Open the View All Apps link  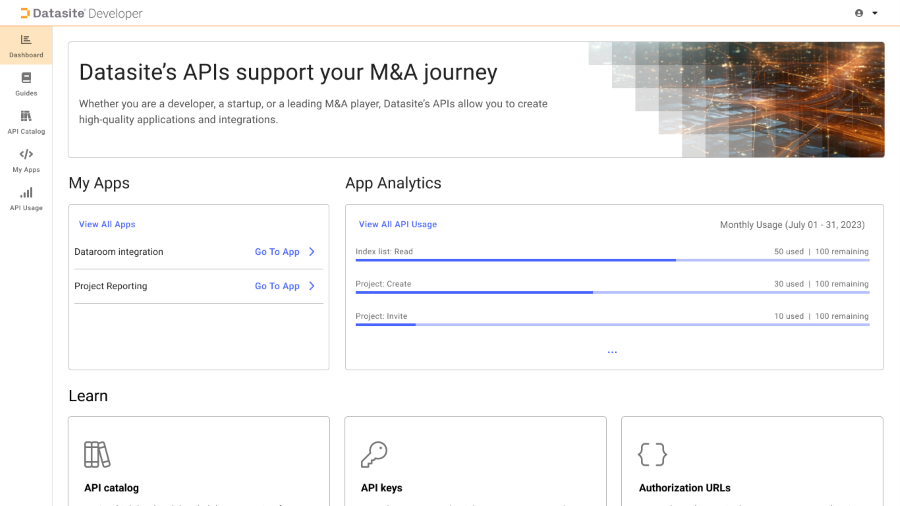[x=107, y=225]
